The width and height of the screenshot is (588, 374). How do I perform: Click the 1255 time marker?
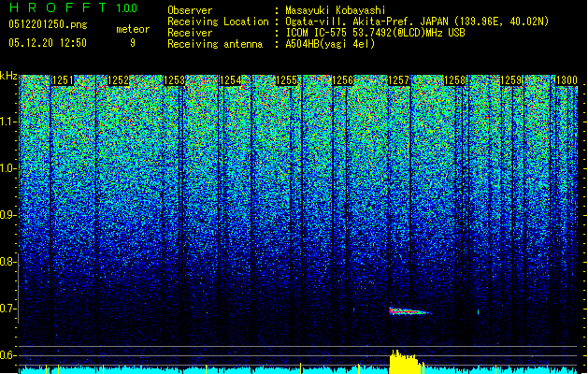tap(286, 80)
